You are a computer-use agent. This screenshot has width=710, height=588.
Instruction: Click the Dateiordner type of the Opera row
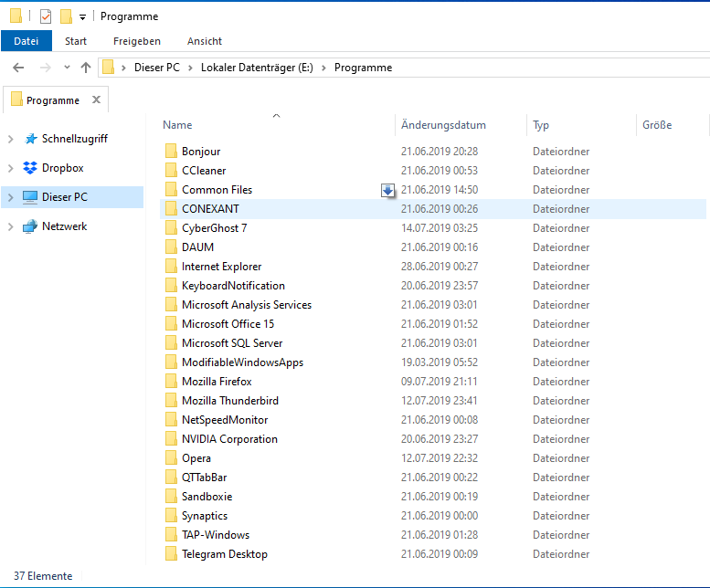(561, 458)
